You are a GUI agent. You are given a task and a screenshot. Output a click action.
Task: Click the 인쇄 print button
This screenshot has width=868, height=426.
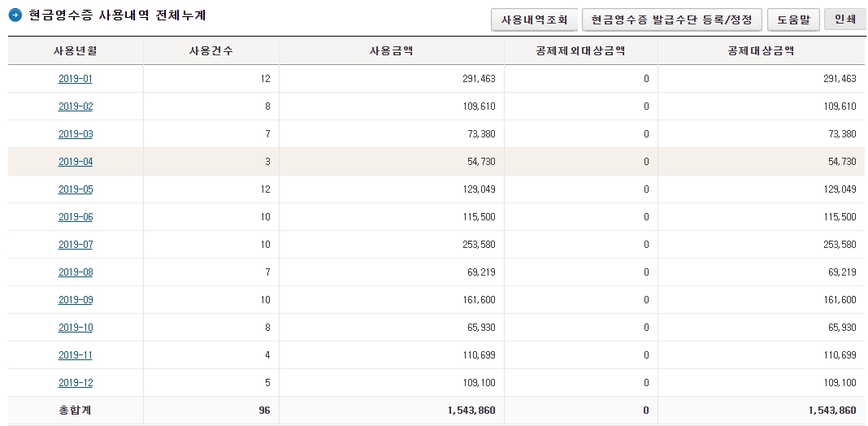[x=844, y=20]
